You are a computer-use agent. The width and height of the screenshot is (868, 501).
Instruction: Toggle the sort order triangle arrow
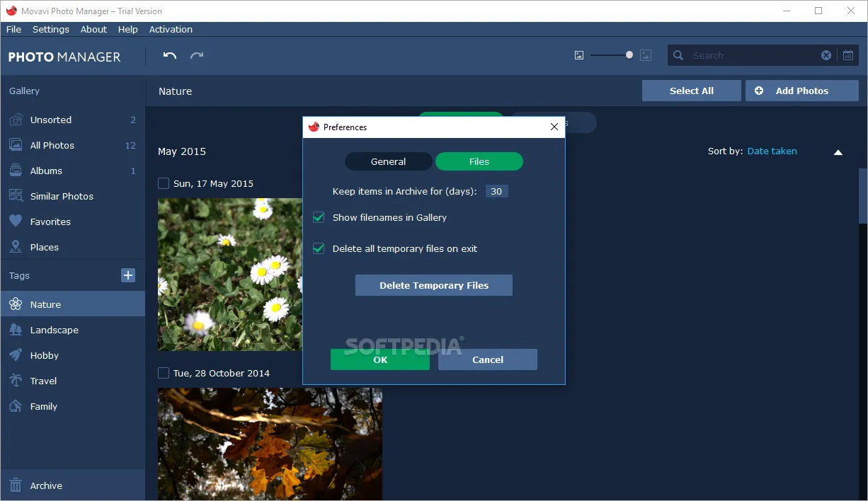click(838, 152)
